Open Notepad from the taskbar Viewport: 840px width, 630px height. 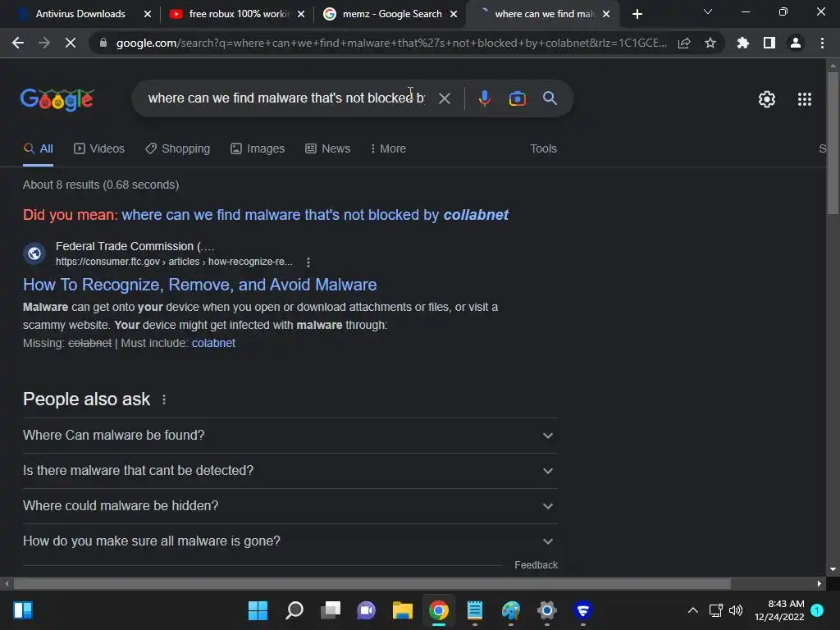(x=475, y=610)
